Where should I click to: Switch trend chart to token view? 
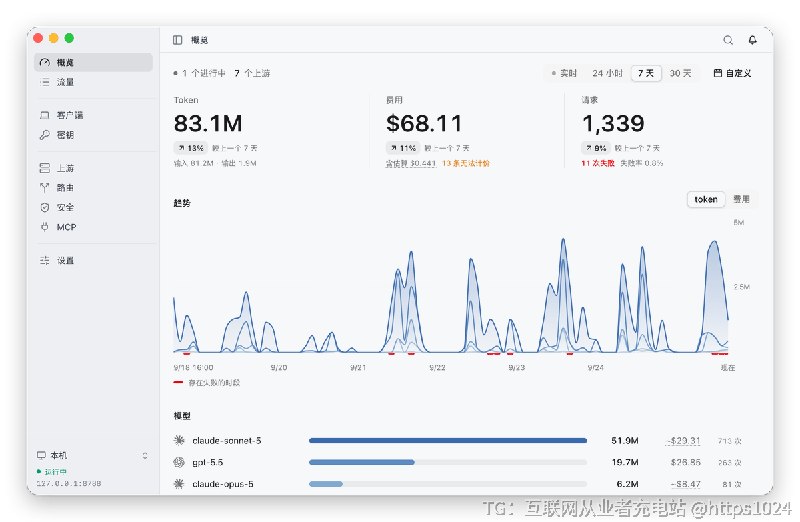tap(706, 200)
